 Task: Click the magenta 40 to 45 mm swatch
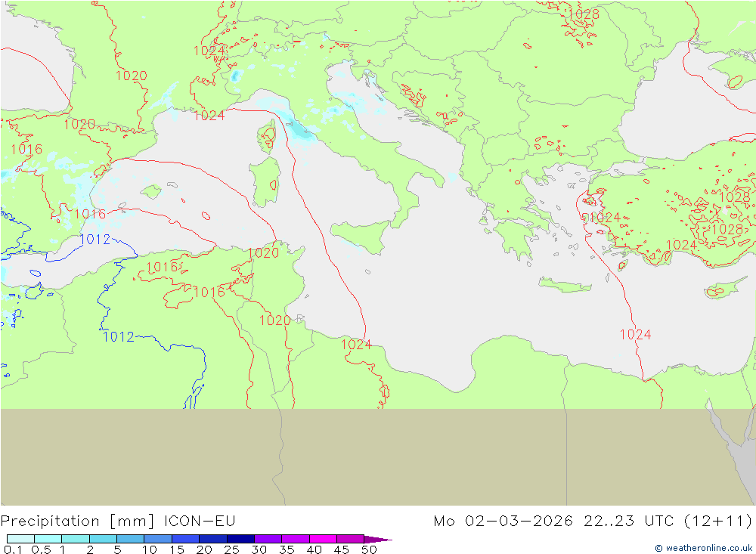[x=323, y=539]
